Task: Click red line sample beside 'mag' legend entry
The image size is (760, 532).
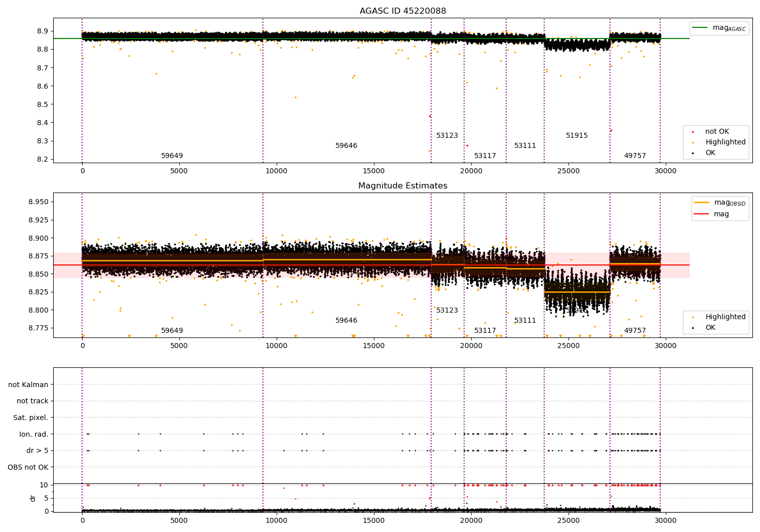Action: point(702,214)
